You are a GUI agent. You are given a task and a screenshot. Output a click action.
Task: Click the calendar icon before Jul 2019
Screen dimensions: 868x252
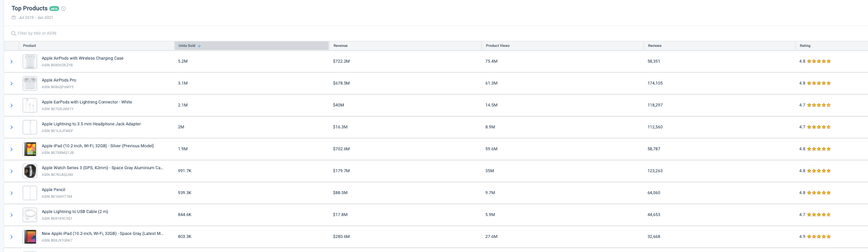[14, 17]
